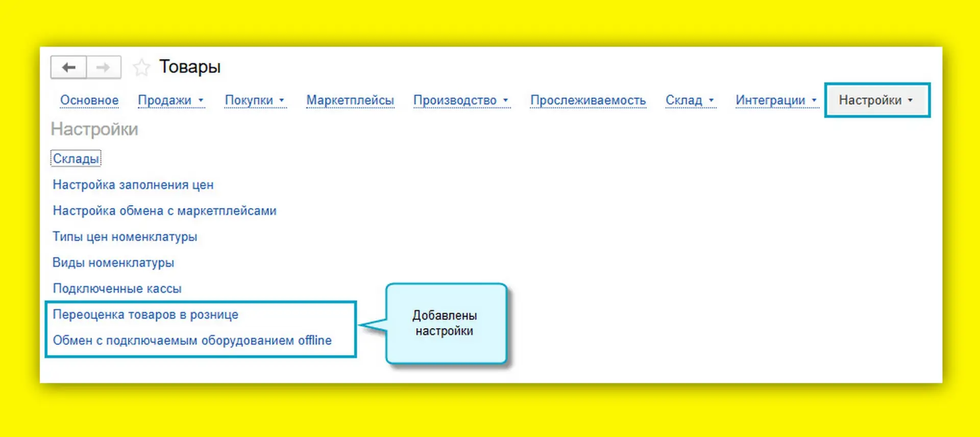This screenshot has width=980, height=437.
Task: Expand the Продажи dropdown menu
Action: 171,100
